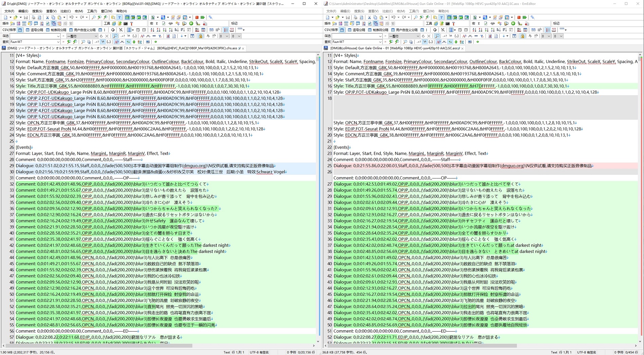Expand Fuun-W7 find history dropdown in right window

[x=380, y=42]
